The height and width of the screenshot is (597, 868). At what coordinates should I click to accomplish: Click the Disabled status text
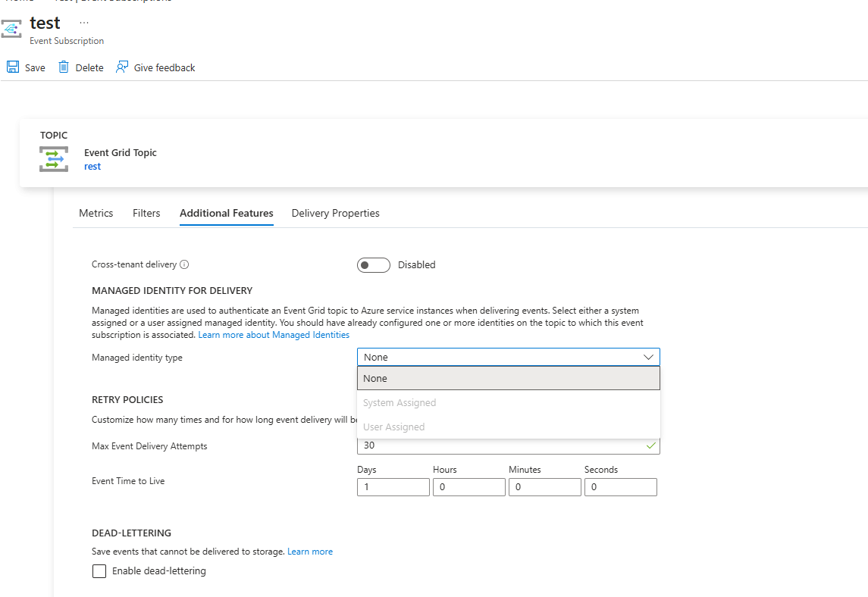416,265
